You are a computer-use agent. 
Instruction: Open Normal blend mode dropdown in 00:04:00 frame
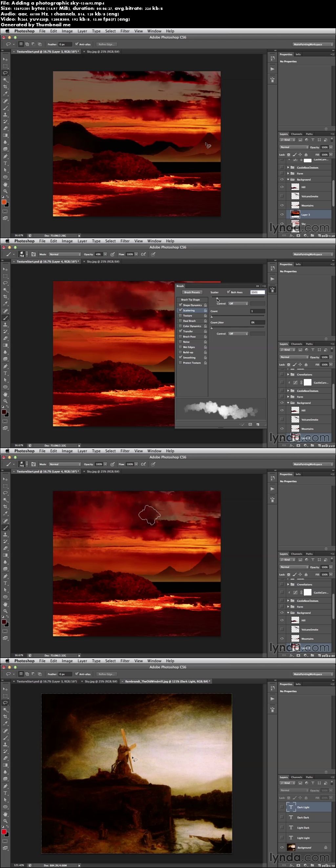click(x=294, y=567)
